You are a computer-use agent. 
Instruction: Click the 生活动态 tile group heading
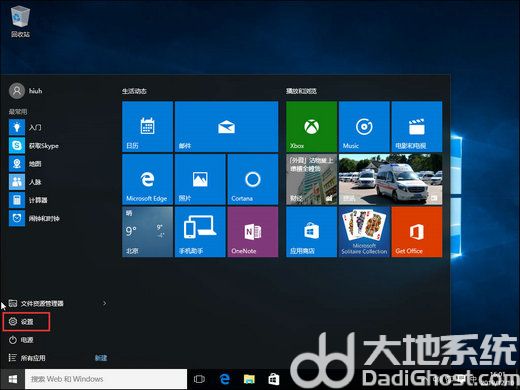pos(134,91)
